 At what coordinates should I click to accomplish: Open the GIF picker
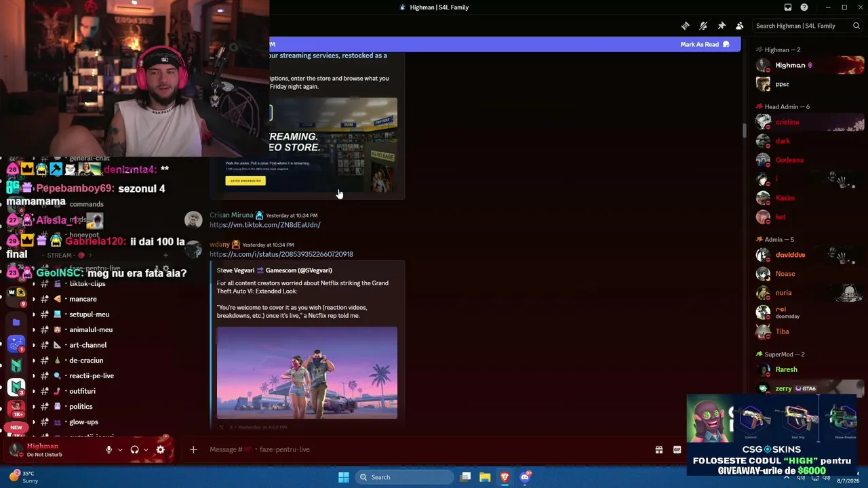[x=677, y=449]
